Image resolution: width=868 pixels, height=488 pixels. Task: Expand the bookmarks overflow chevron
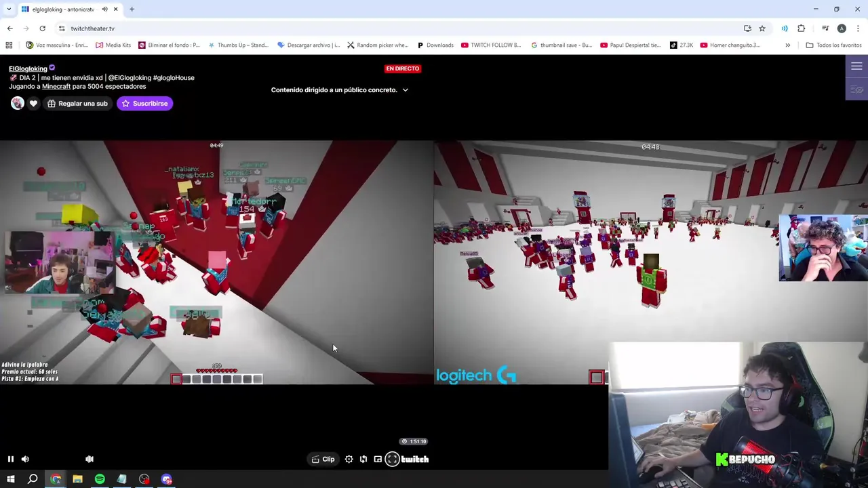tap(787, 45)
